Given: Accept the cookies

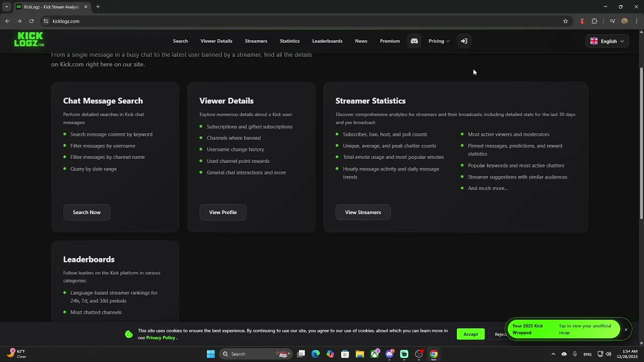Looking at the screenshot, I should click(x=470, y=334).
